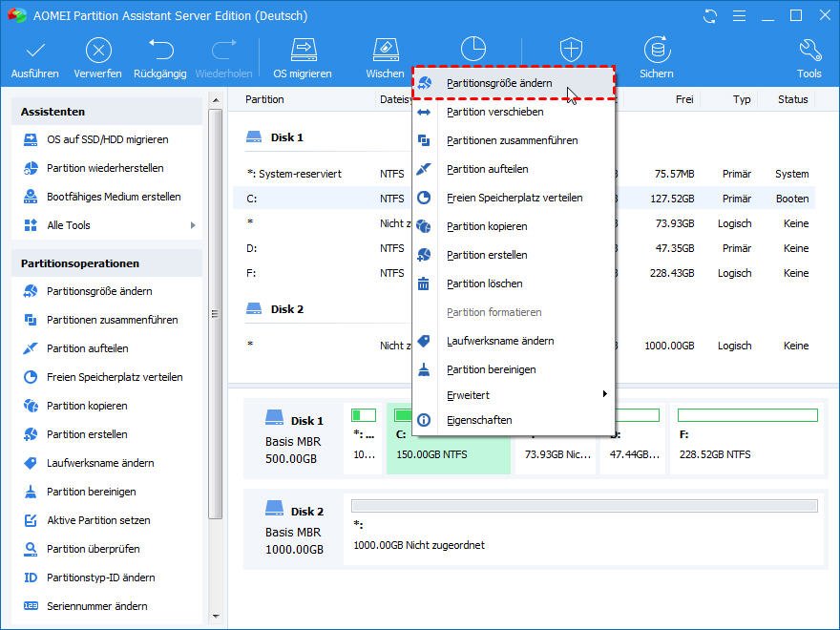Open the hamburger menu in title bar
Viewport: 840px width, 630px height.
pos(739,16)
